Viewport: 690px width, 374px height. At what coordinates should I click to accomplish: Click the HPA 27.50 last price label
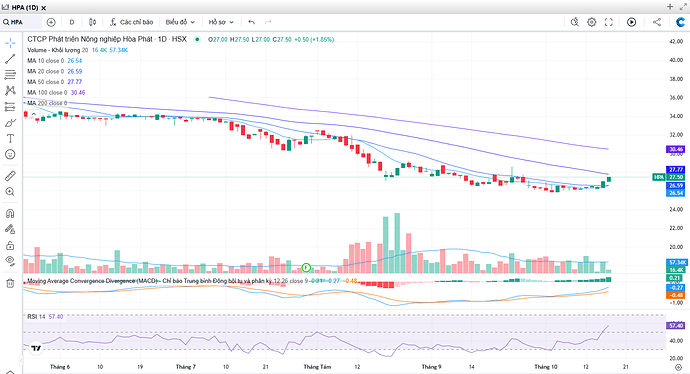pos(668,177)
